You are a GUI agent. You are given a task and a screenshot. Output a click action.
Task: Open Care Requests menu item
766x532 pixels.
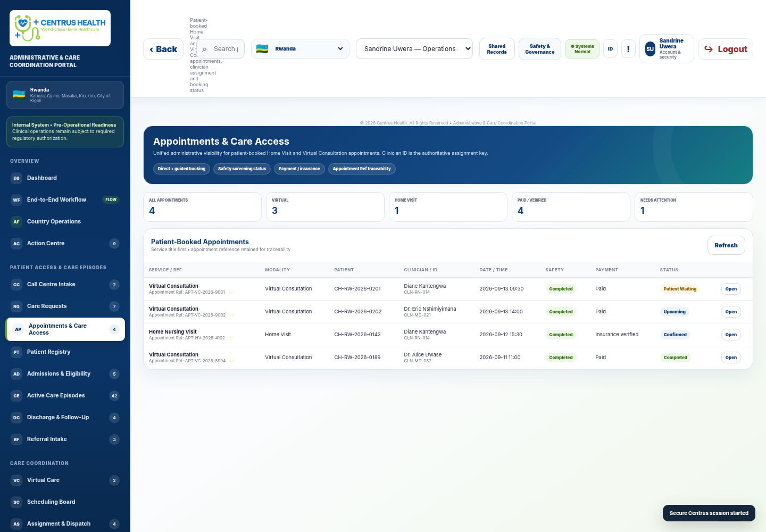65,306
